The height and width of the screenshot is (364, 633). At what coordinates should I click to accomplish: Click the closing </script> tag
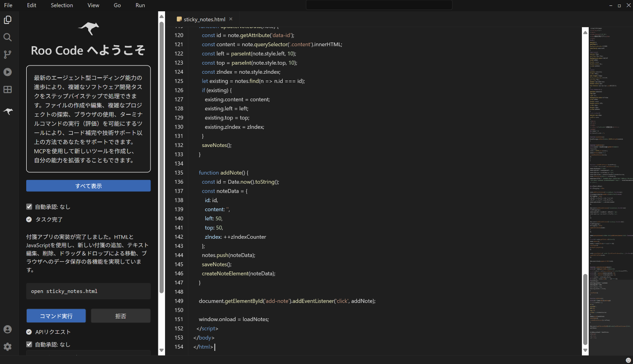208,329
